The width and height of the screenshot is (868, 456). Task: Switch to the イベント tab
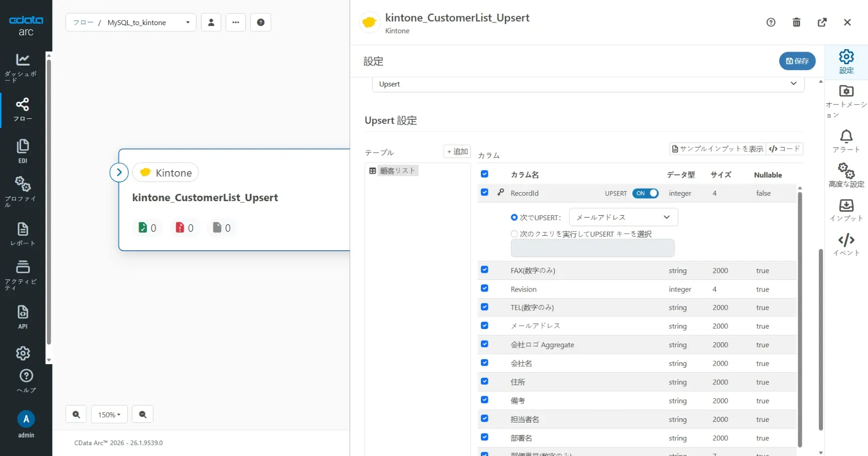click(846, 245)
